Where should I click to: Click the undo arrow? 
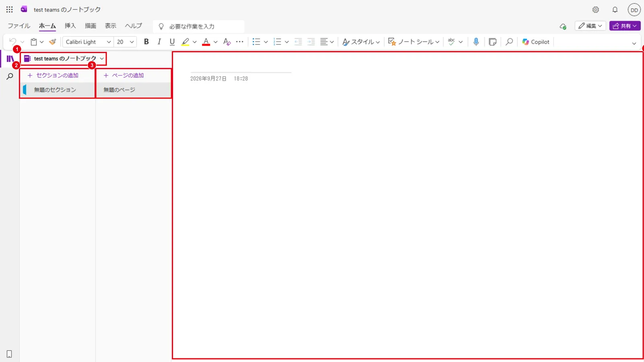13,41
